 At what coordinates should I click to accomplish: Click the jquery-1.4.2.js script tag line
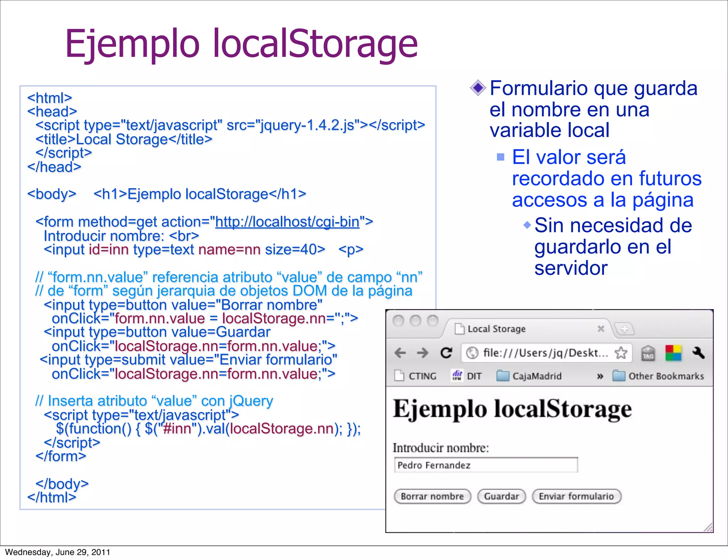(x=230, y=125)
